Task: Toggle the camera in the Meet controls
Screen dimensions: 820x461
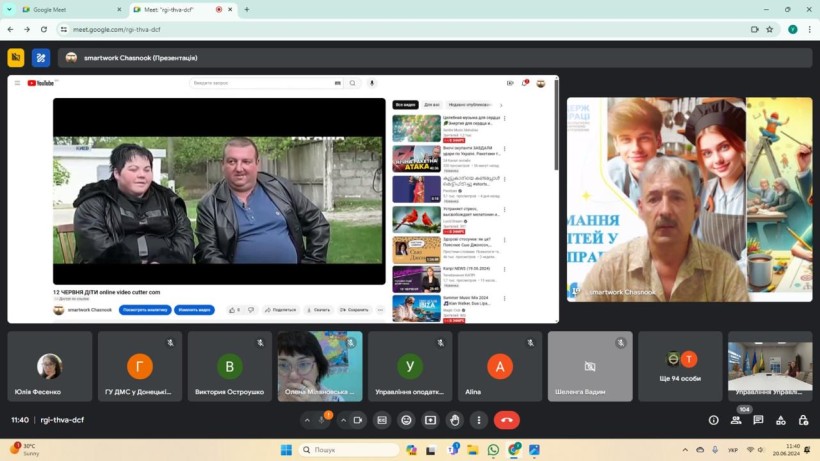Action: (358, 420)
